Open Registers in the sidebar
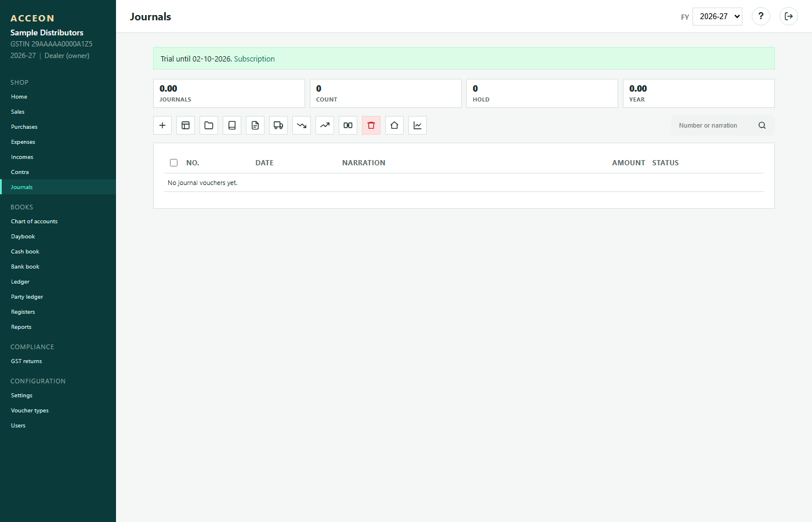Image resolution: width=812 pixels, height=522 pixels. 58,312
